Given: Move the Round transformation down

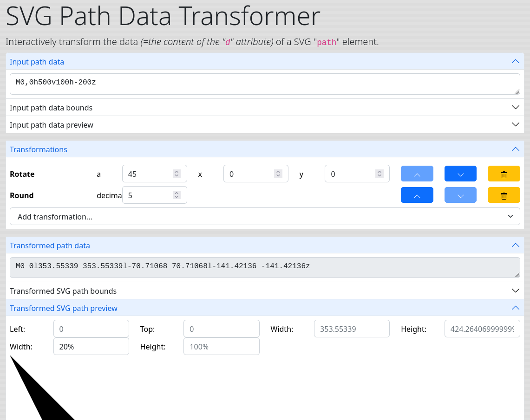Looking at the screenshot, I should pos(460,195).
